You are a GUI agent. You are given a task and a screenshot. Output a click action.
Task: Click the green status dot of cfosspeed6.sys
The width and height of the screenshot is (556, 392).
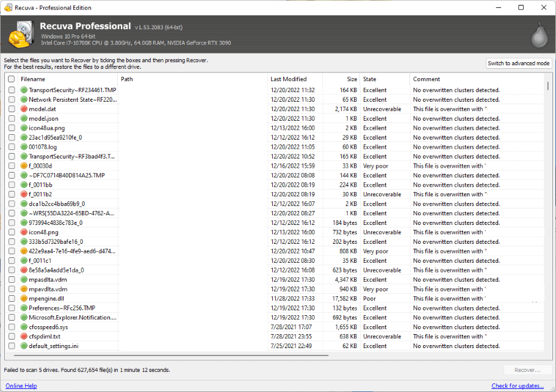tap(24, 327)
